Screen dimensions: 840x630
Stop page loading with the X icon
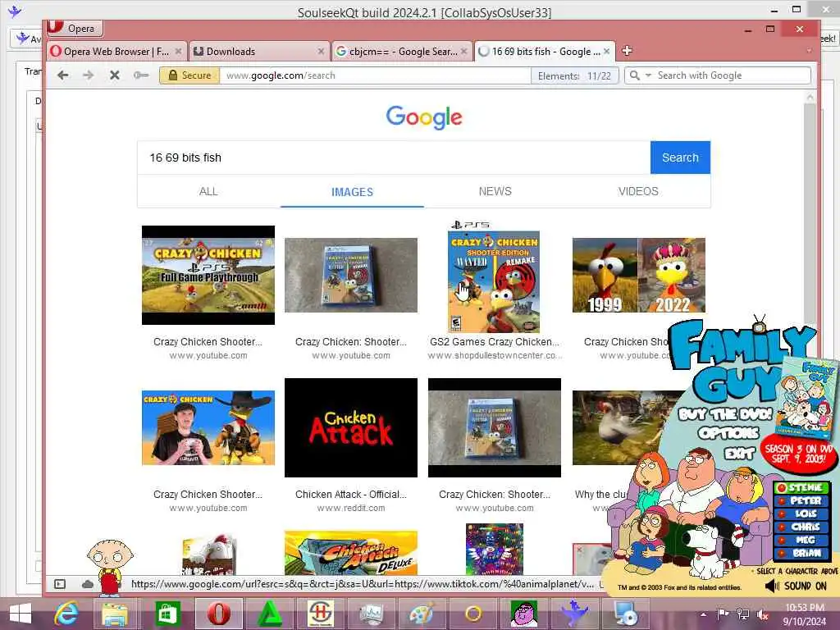pos(114,75)
